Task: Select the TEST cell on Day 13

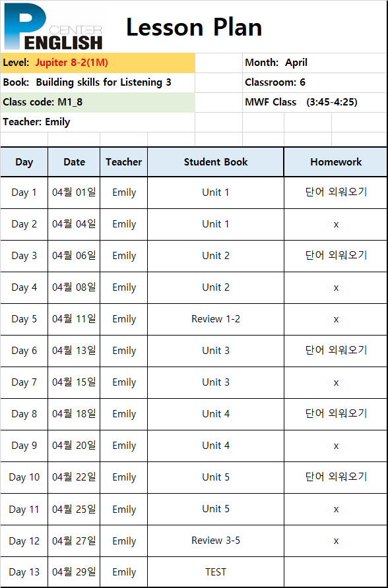Action: click(x=216, y=572)
